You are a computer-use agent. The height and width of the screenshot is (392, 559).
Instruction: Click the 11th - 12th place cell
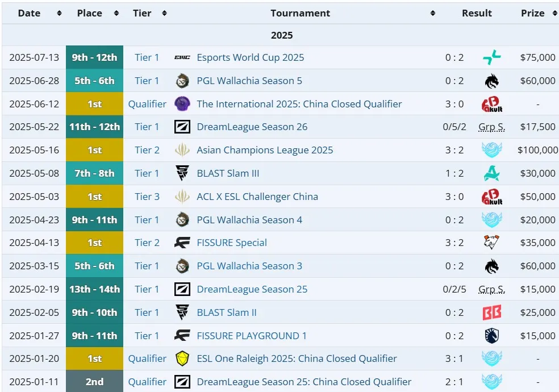point(94,127)
